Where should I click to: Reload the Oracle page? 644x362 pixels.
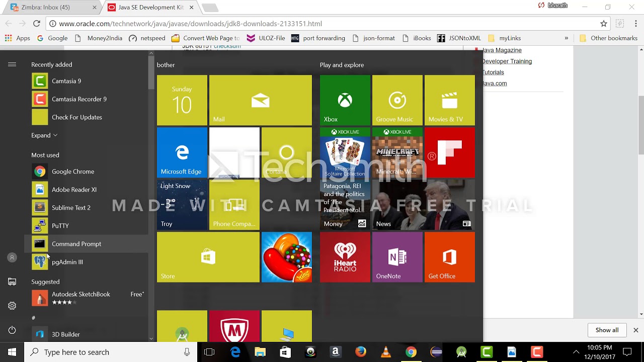pyautogui.click(x=36, y=24)
